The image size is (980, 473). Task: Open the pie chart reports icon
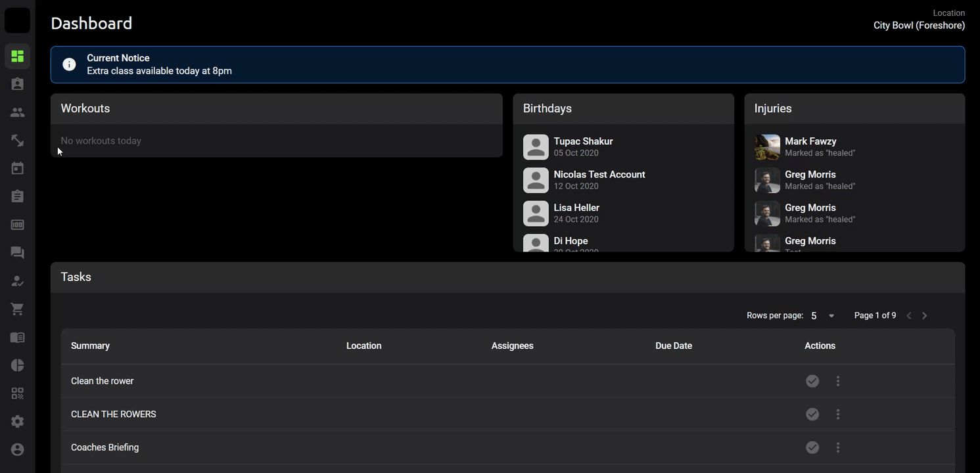17,365
